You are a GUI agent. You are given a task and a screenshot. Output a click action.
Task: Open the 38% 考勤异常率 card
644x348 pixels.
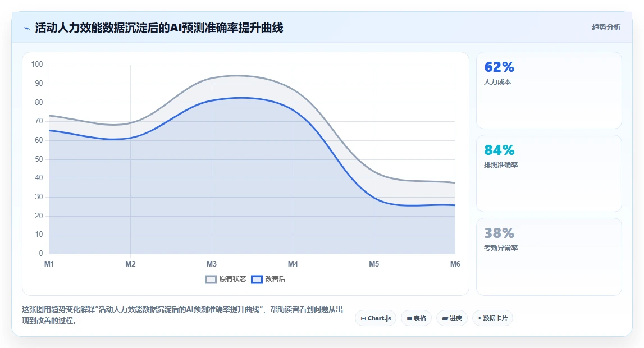[x=549, y=257]
